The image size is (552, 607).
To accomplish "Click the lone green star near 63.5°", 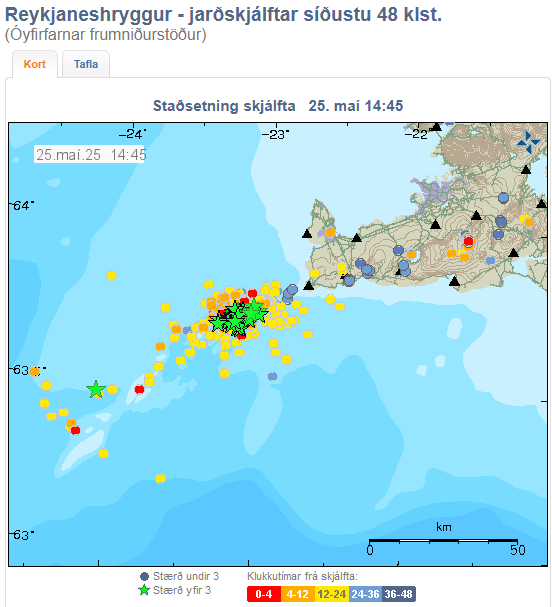I will tap(96, 389).
